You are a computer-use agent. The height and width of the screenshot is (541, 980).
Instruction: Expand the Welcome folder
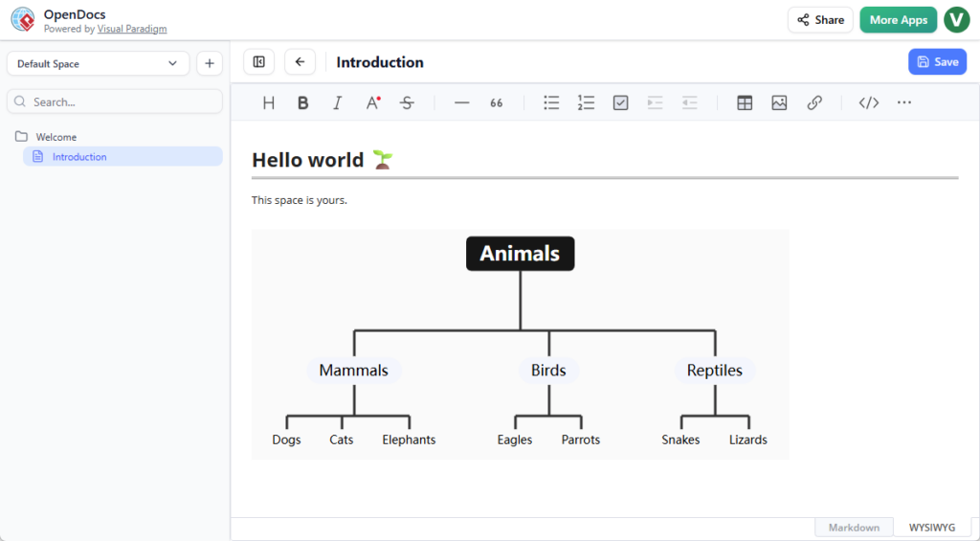pyautogui.click(x=56, y=137)
